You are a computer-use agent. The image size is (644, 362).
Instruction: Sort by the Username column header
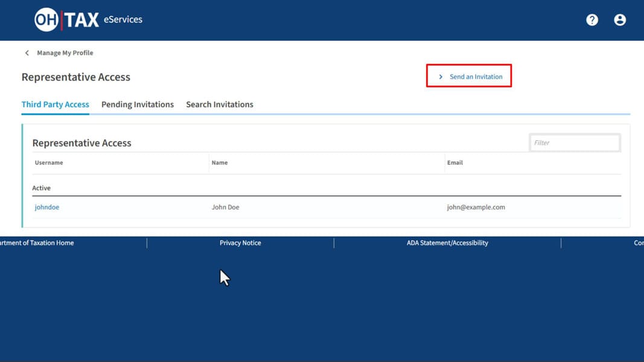[x=49, y=162]
